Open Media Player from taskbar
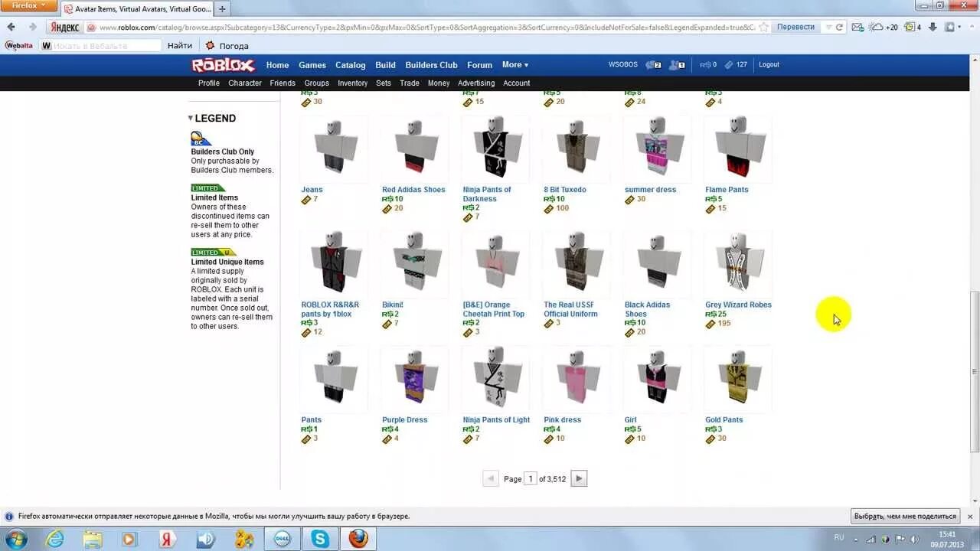 tap(130, 539)
